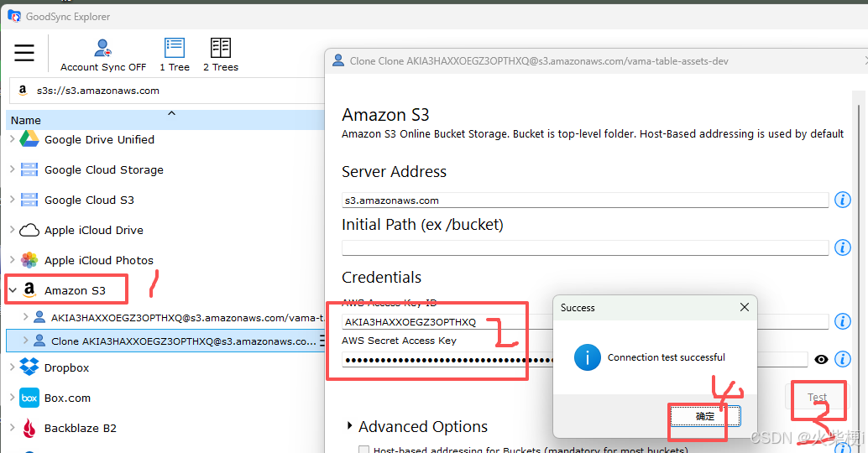Viewport: 868px width, 453px height.
Task: Select Apple iCloud Photos label
Action: 99,260
